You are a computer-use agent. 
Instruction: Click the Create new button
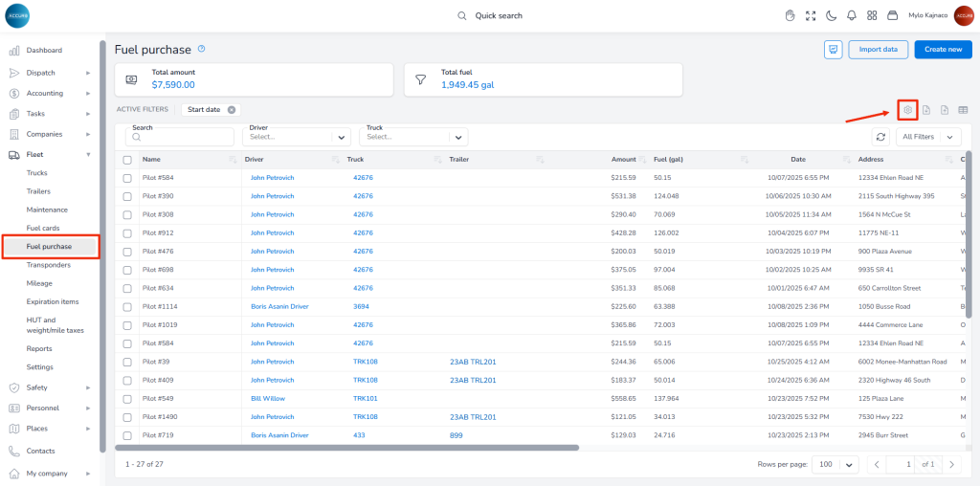coord(943,50)
